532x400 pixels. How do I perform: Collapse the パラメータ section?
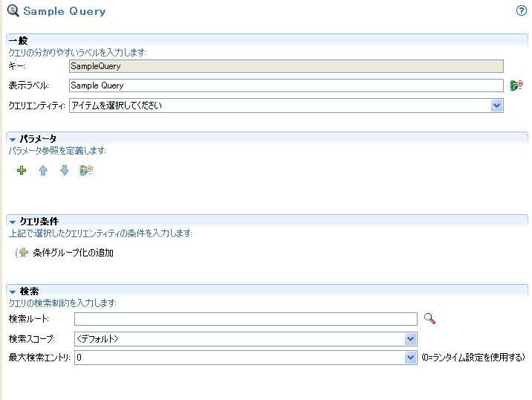(13, 139)
